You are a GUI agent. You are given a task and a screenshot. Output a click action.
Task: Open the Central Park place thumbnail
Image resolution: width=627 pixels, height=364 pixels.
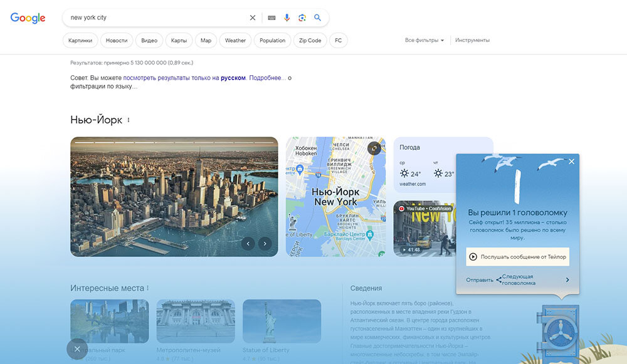point(110,321)
